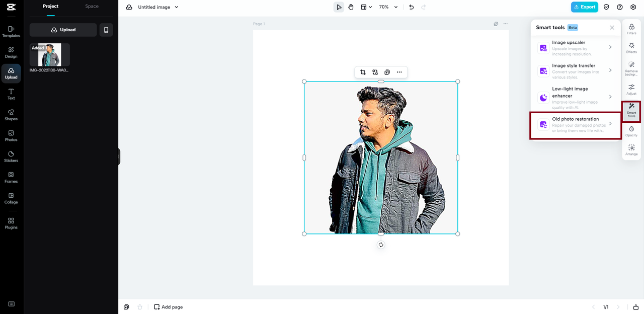Open the Adjust settings icon

pos(631,90)
